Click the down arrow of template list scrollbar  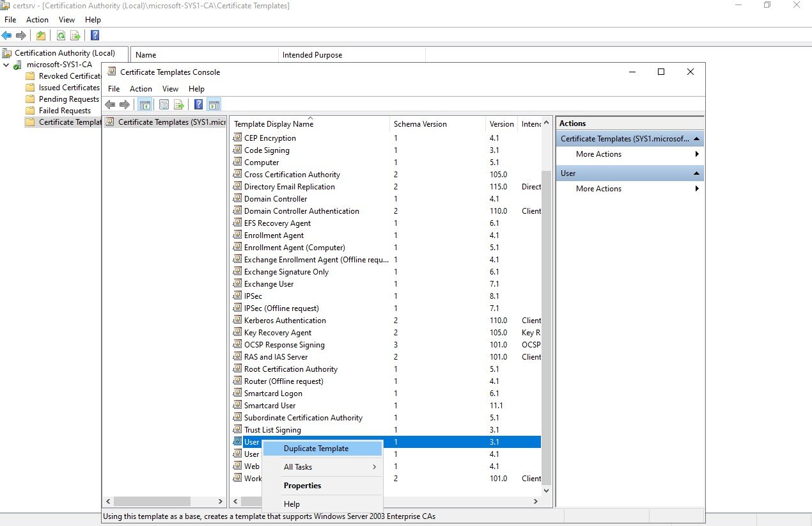point(546,491)
